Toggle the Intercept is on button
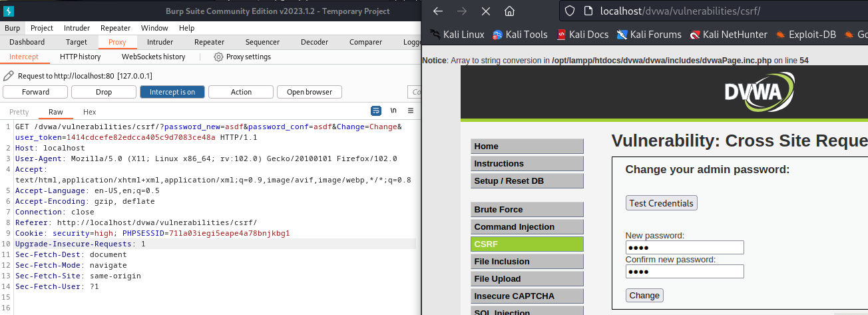868x315 pixels. click(172, 92)
